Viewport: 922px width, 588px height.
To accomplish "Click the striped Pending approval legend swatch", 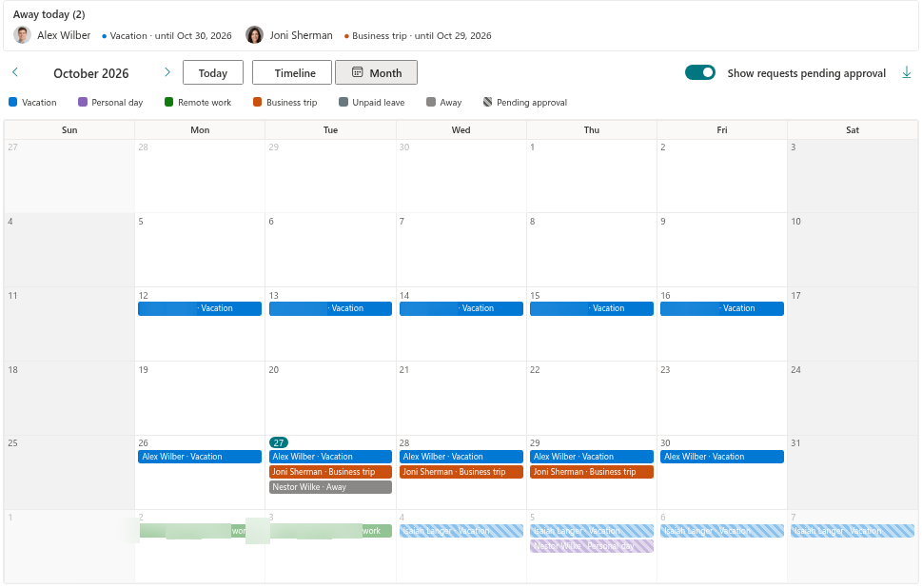I will 487,102.
